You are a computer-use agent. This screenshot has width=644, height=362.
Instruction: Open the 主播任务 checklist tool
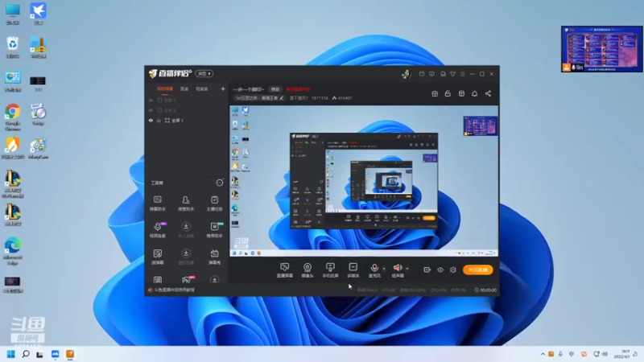point(214,204)
